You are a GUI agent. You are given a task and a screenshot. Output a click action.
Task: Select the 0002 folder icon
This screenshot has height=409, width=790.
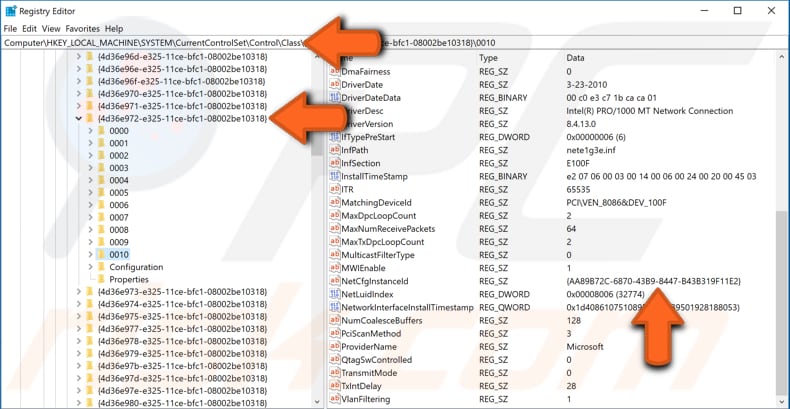tap(101, 156)
